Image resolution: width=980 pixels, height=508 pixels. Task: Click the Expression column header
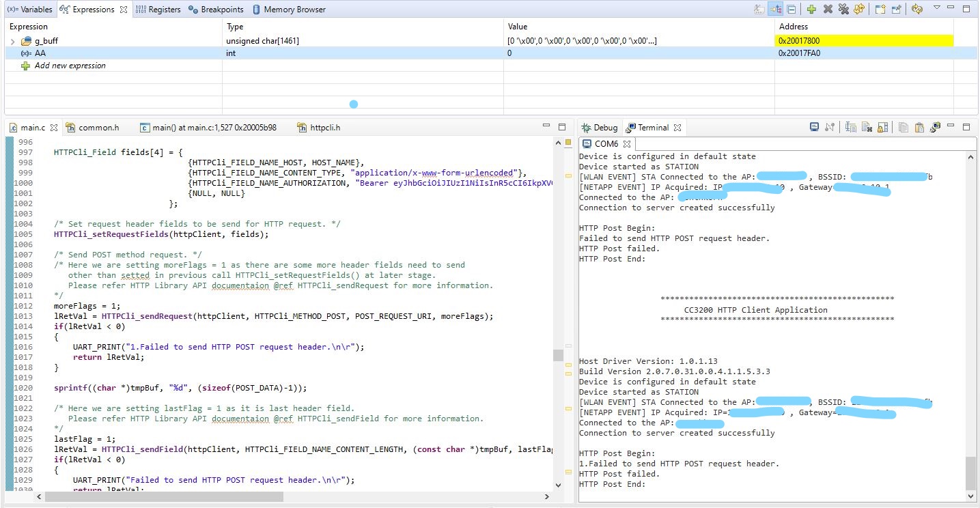pyautogui.click(x=113, y=27)
